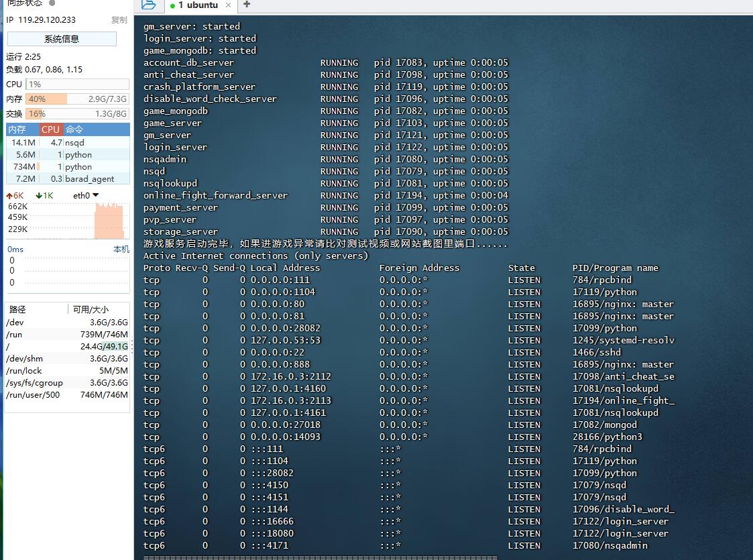The width and height of the screenshot is (753, 560).
Task: Click the tcp6 port :::4171 entry
Action: point(270,546)
